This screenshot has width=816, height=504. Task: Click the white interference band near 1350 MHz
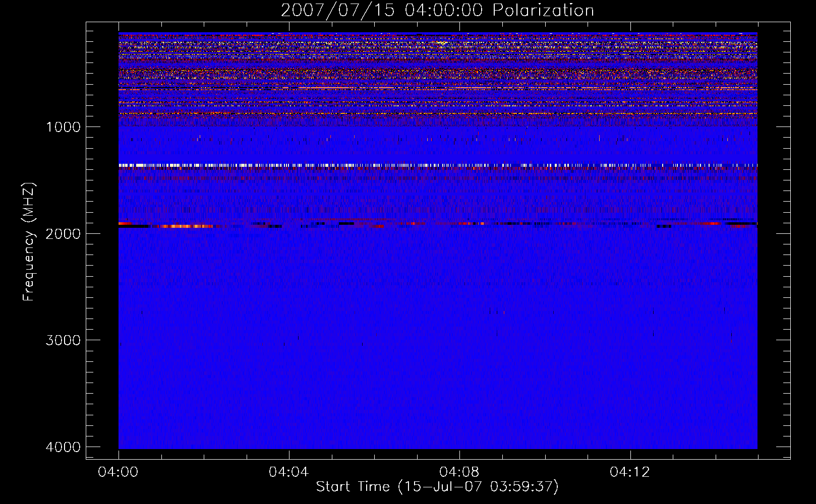[x=438, y=165]
